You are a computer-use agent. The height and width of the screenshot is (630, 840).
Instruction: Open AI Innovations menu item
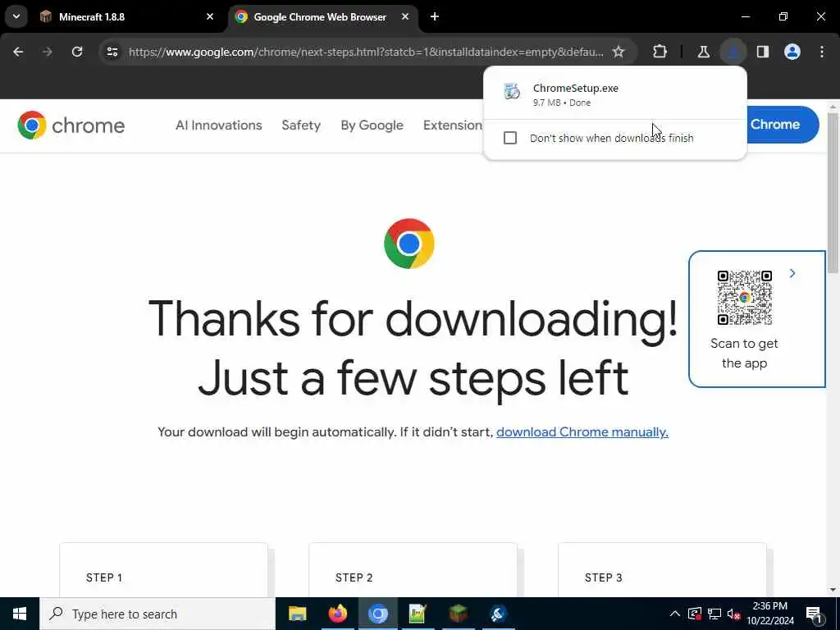pyautogui.click(x=218, y=125)
